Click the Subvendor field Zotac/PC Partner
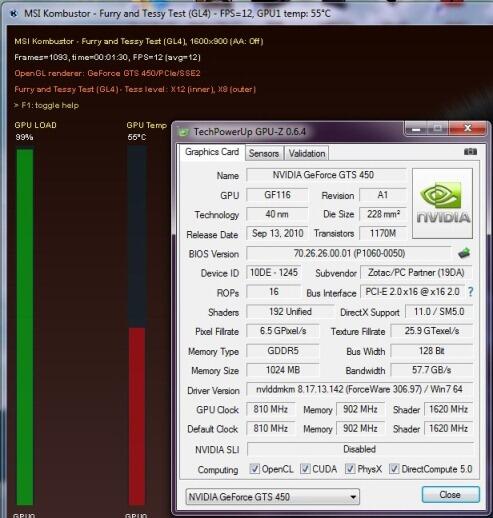This screenshot has height=518, width=493. tap(416, 273)
